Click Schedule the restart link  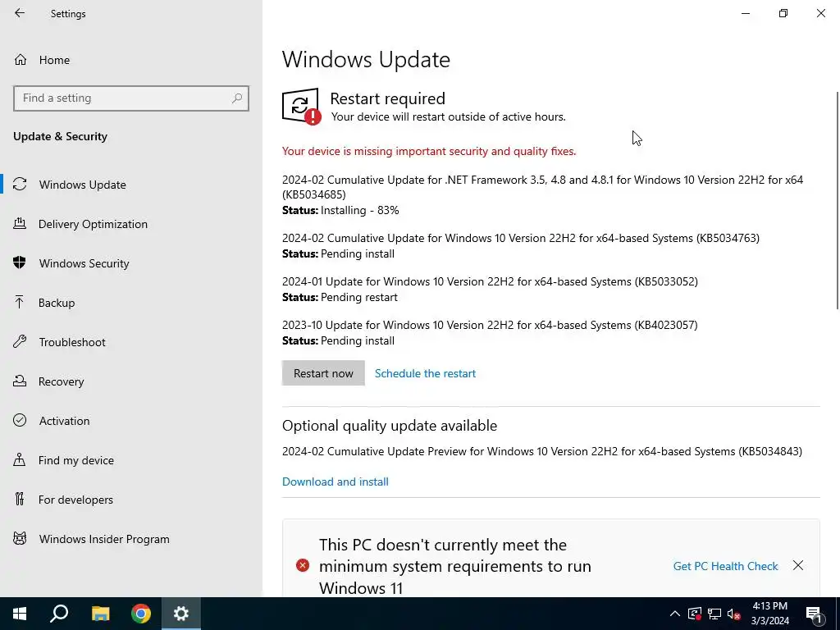425,373
